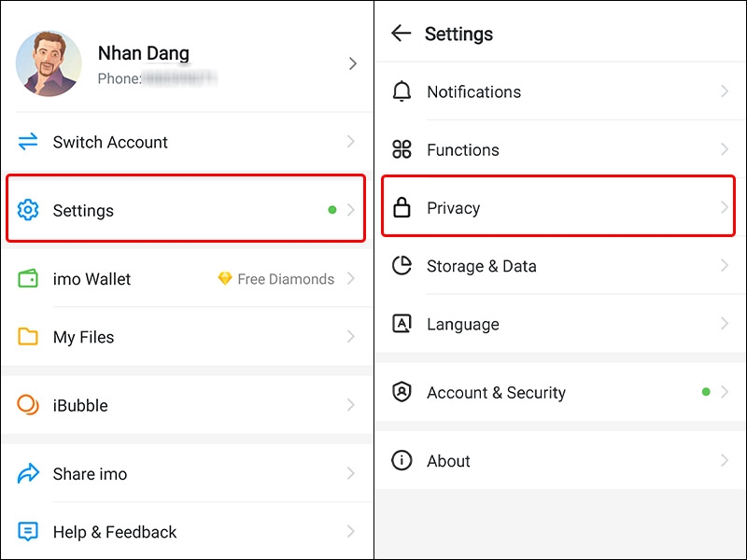Click the Share imo arrow icon
747x560 pixels.
coord(28,473)
